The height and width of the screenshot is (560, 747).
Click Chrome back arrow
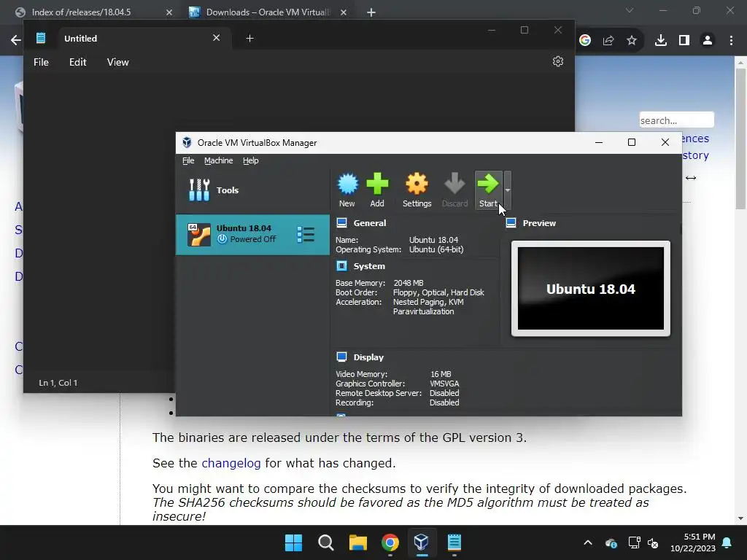[15, 40]
